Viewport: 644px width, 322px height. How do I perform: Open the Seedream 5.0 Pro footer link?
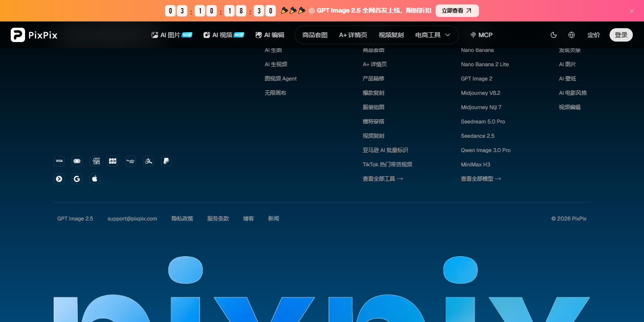click(483, 122)
